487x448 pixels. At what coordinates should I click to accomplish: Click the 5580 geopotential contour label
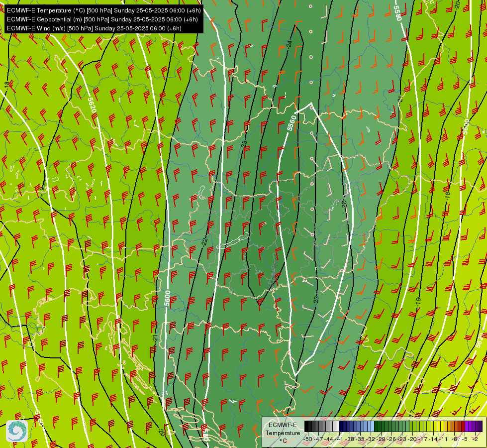(398, 13)
